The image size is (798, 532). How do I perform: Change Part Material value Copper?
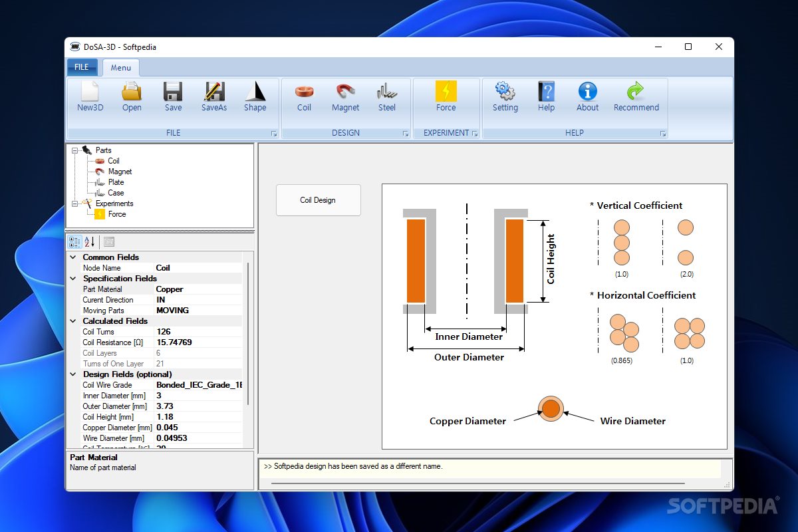(199, 289)
